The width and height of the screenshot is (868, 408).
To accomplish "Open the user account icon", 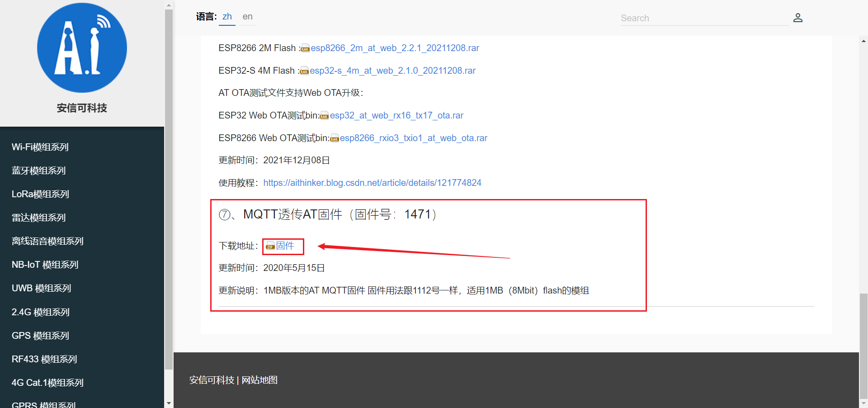I will pyautogui.click(x=798, y=18).
